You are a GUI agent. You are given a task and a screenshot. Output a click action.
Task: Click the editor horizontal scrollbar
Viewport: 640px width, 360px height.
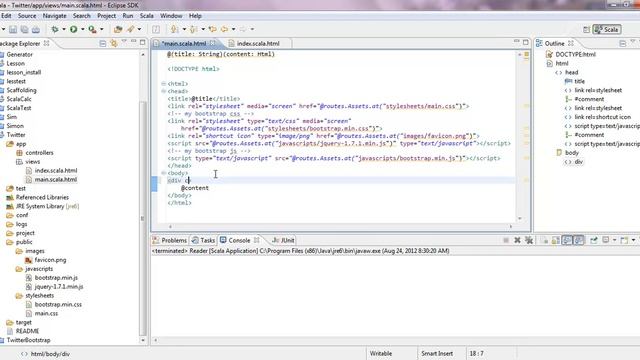tap(340, 226)
